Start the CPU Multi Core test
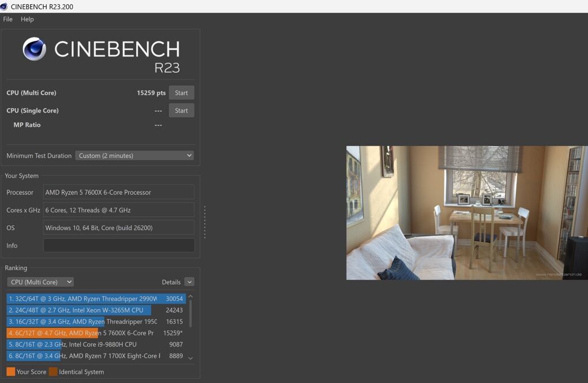 tap(181, 93)
